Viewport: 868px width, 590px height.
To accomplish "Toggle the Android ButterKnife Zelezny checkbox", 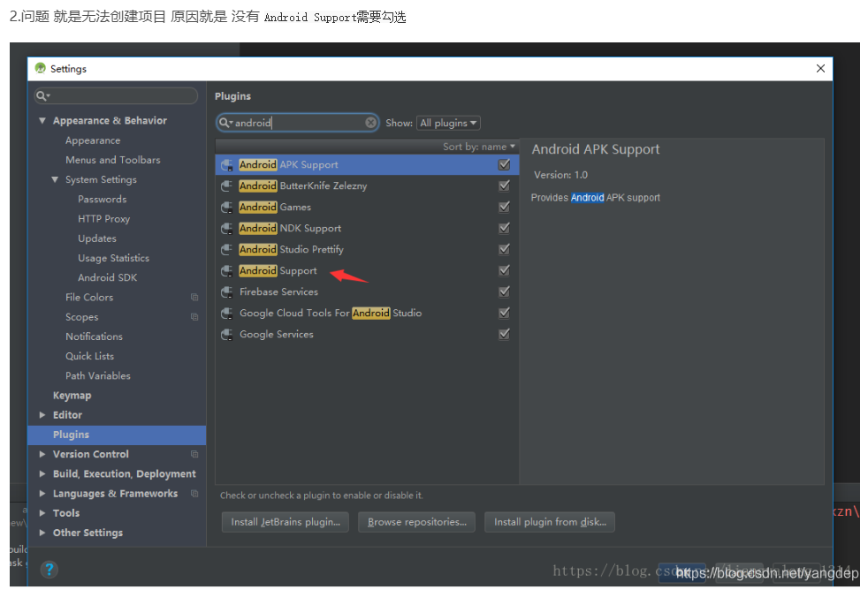I will 505,185.
